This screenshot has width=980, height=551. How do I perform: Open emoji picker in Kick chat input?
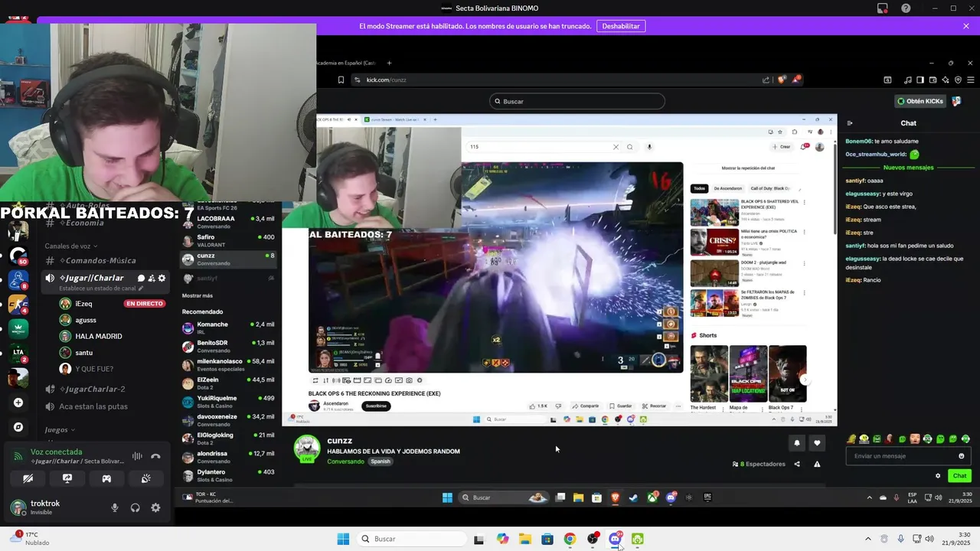click(x=962, y=456)
